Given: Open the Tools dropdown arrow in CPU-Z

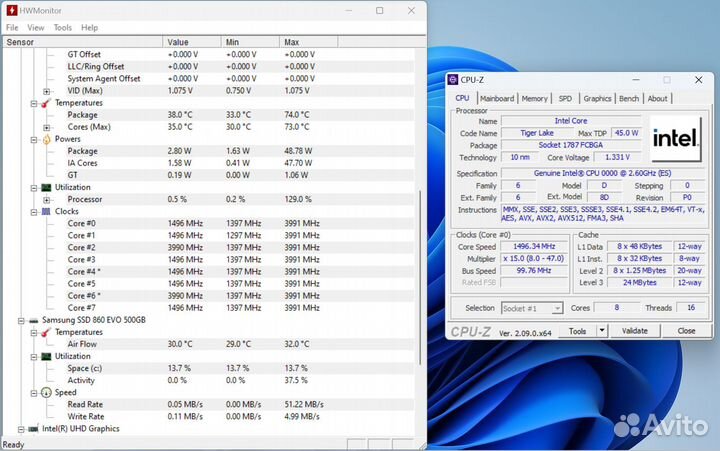Looking at the screenshot, I should (x=602, y=331).
